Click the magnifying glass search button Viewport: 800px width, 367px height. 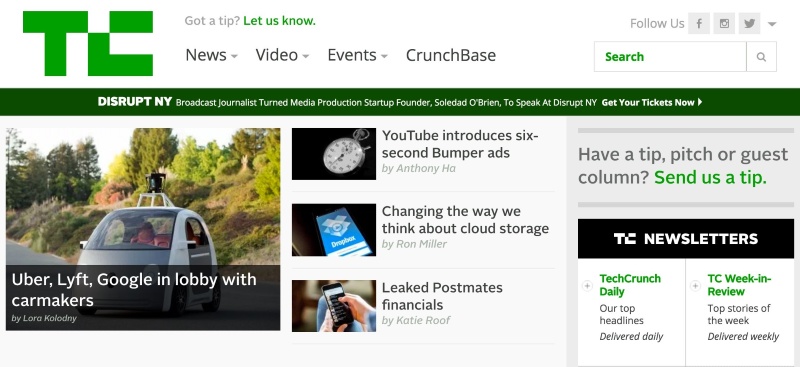(x=761, y=57)
